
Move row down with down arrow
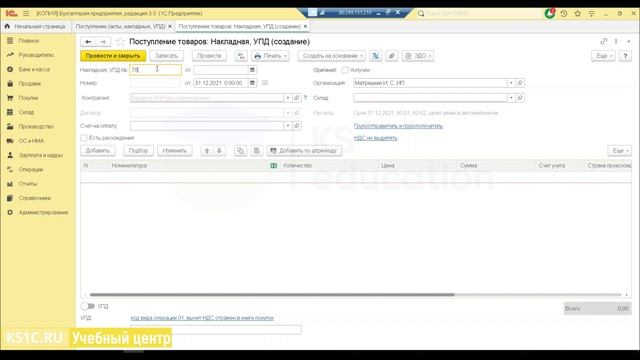point(219,151)
